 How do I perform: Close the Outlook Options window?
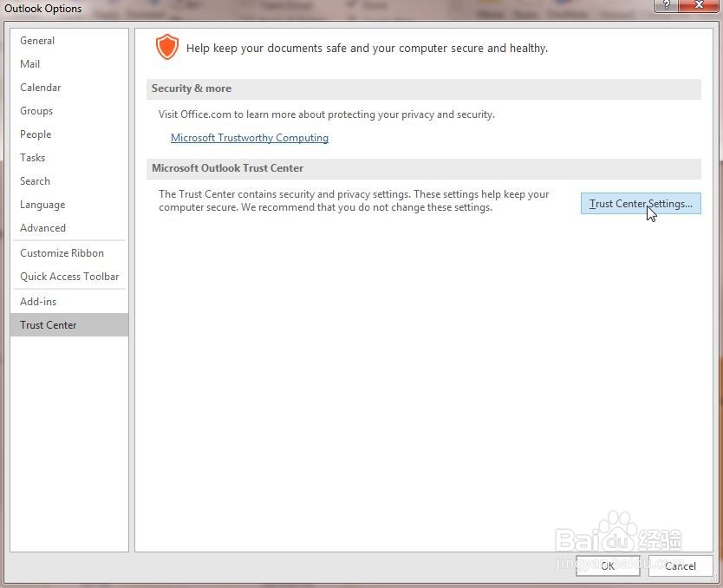pyautogui.click(x=699, y=5)
